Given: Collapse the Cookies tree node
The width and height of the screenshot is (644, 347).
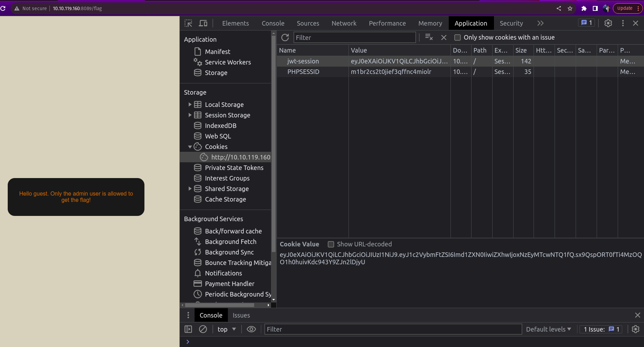Looking at the screenshot, I should 190,147.
